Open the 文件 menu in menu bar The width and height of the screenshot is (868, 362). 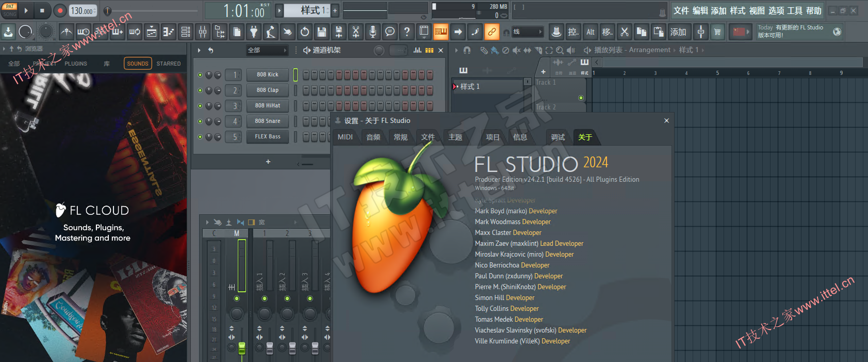coord(681,10)
